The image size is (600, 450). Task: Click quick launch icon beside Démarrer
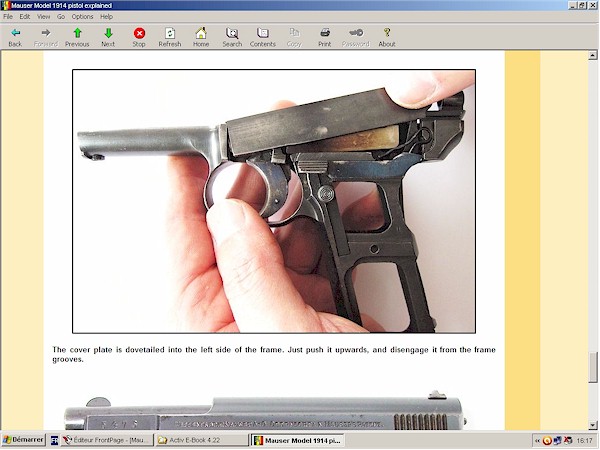click(x=54, y=440)
